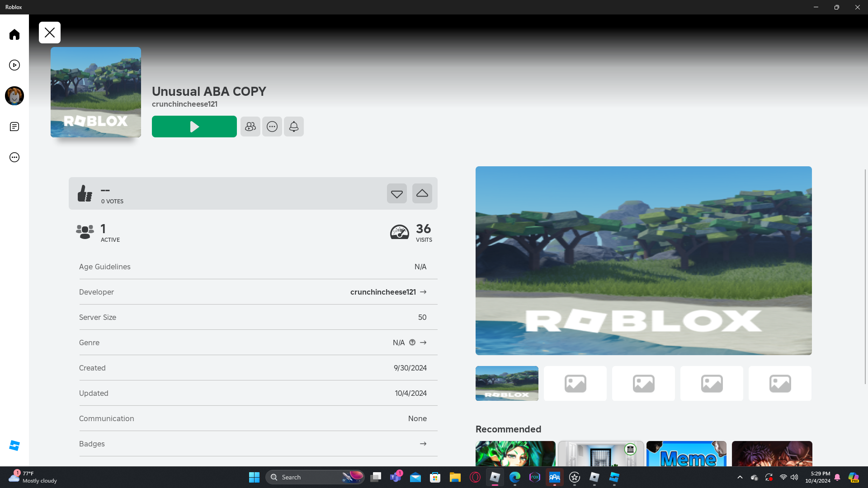Screen dimensions: 868x488
Task: Open the jail cell recommended game
Action: 601,454
